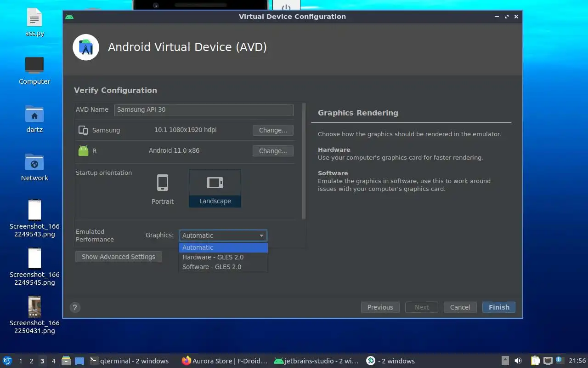Switch to workspace 4
The height and width of the screenshot is (368, 588).
[53, 361]
